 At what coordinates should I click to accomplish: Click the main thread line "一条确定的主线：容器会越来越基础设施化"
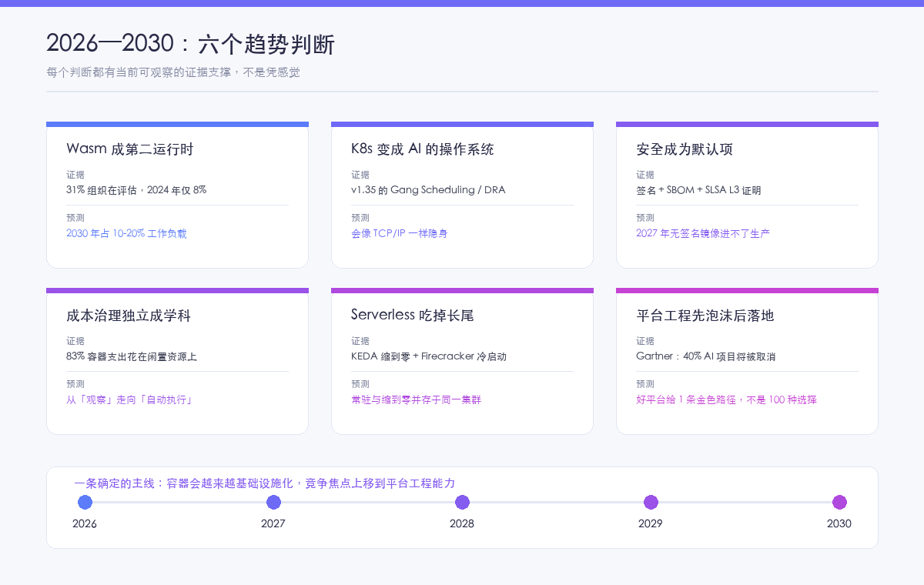tap(183, 483)
